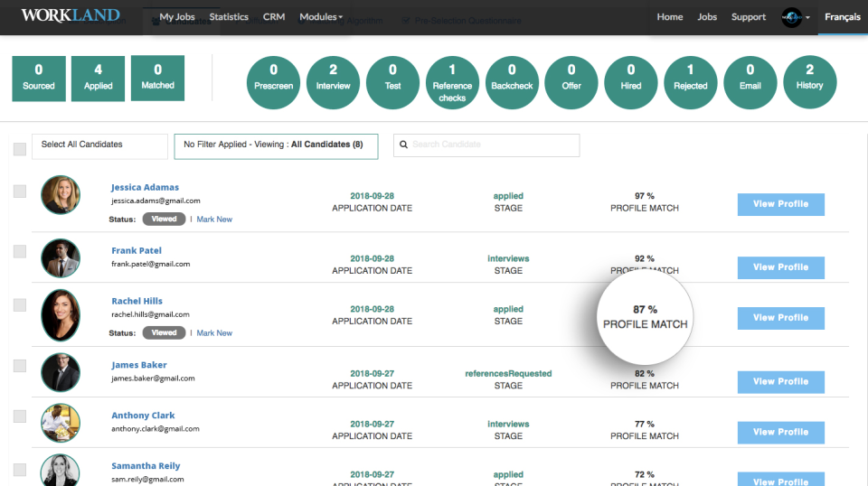Expand the Modules dropdown menu

(321, 16)
